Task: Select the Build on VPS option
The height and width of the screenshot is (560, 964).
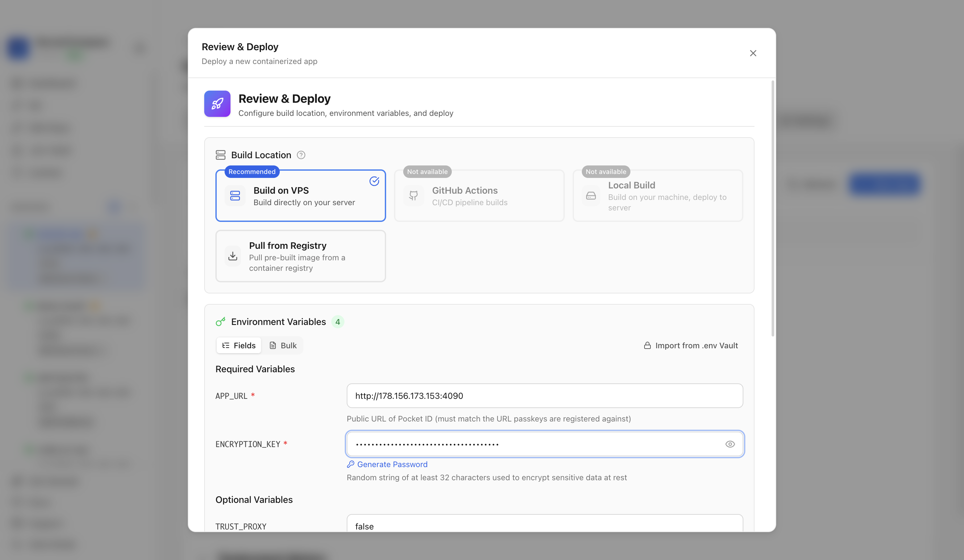Action: tap(301, 195)
